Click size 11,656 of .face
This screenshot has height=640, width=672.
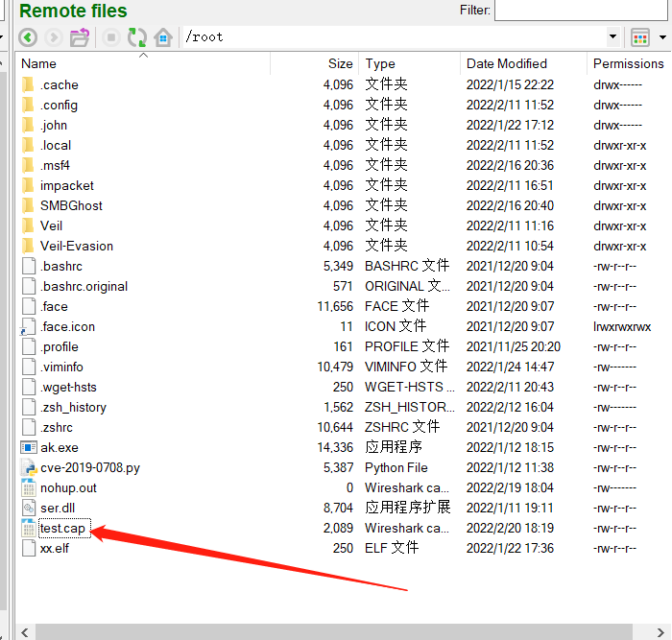pyautogui.click(x=335, y=307)
